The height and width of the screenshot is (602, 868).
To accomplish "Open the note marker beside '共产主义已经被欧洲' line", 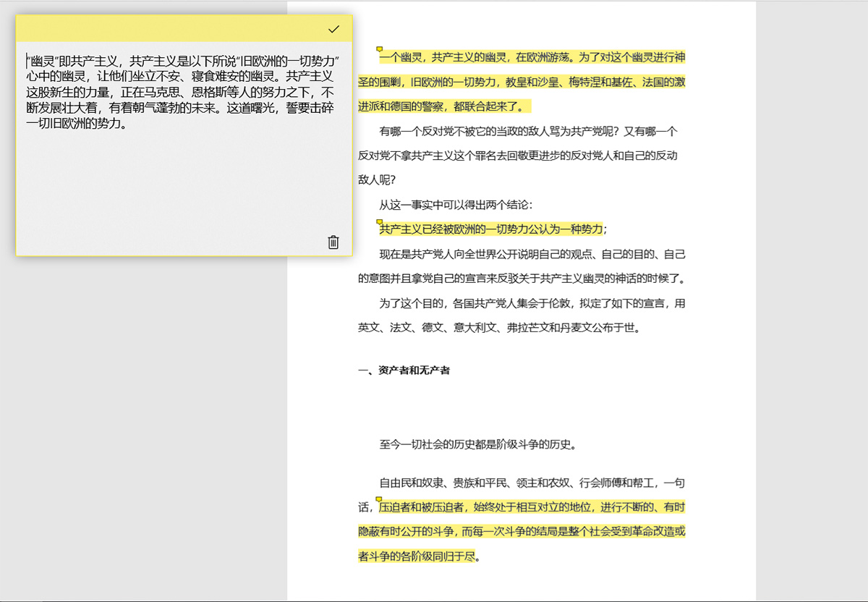I will pos(379,221).
